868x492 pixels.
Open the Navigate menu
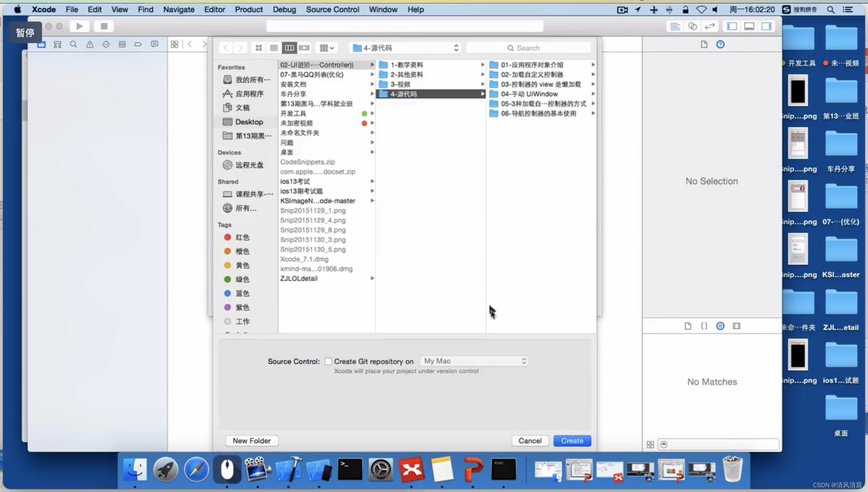tap(179, 9)
